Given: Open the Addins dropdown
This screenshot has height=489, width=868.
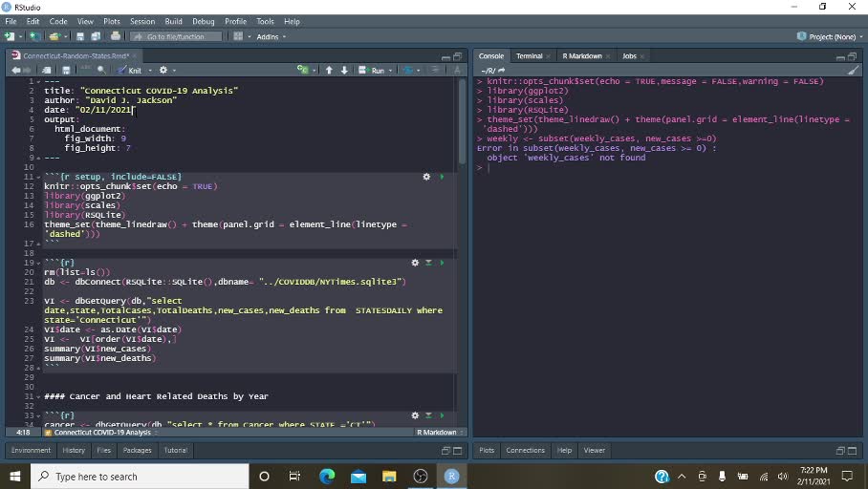Looking at the screenshot, I should point(271,36).
